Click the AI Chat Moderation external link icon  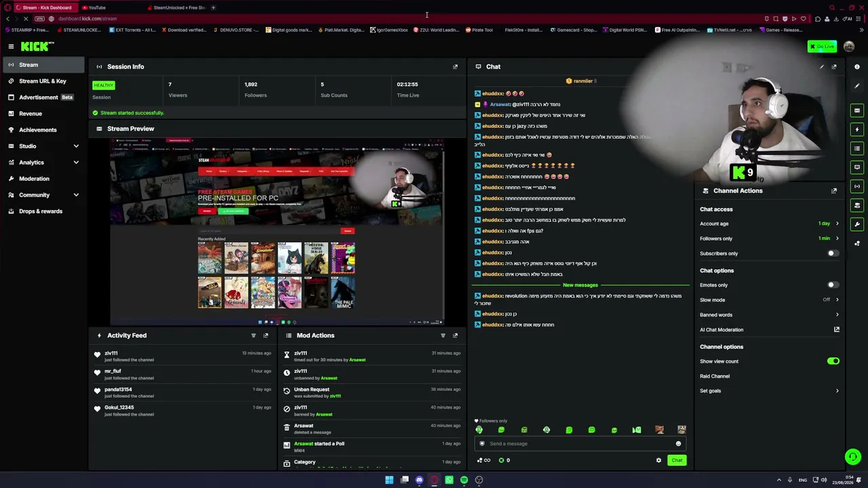tap(837, 329)
